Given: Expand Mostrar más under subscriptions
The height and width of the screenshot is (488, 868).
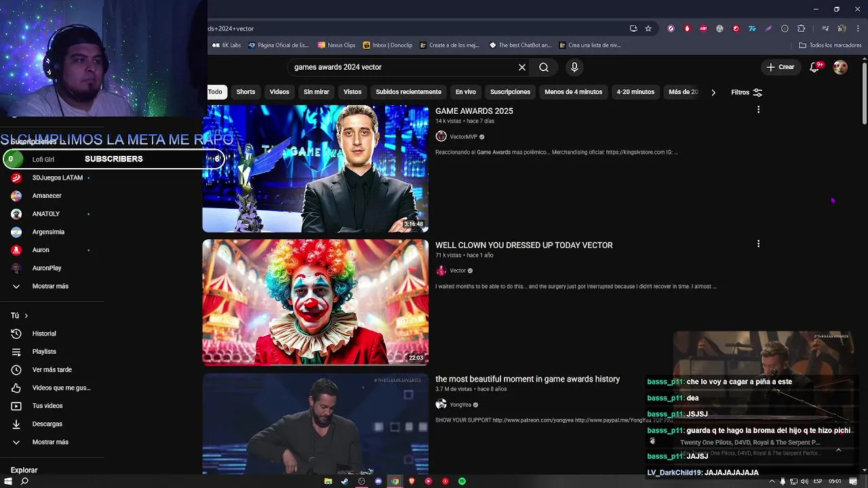Looking at the screenshot, I should point(52,286).
